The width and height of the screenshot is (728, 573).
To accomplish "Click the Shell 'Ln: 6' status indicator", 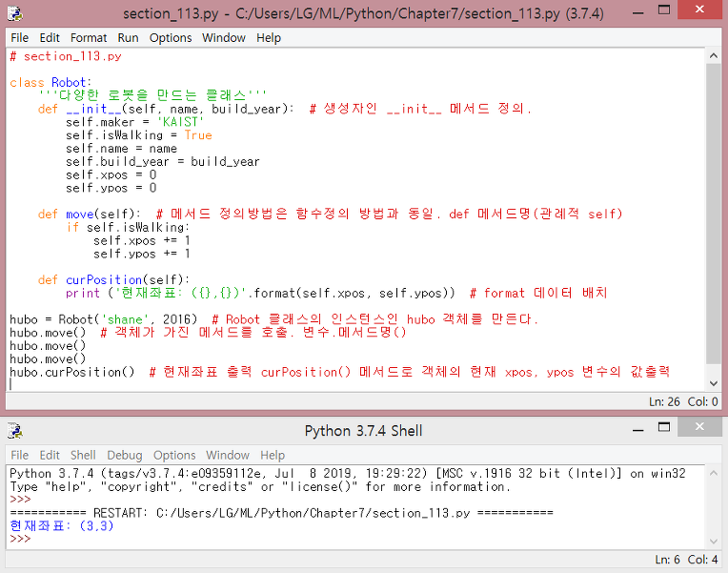I will [667, 560].
